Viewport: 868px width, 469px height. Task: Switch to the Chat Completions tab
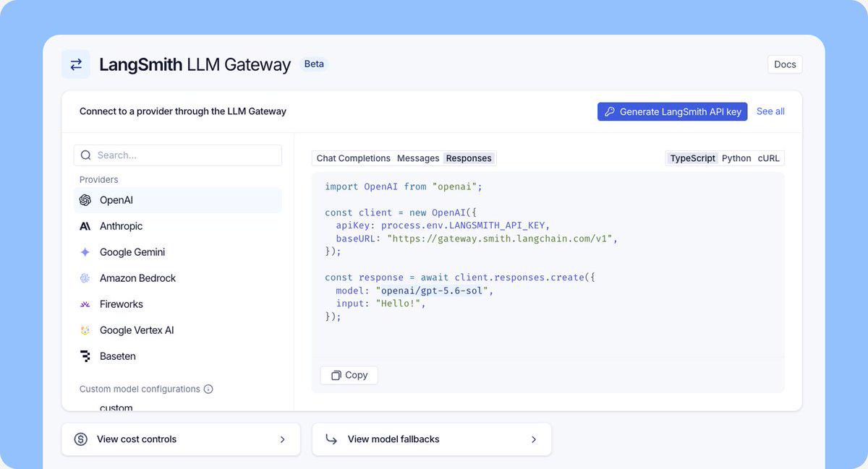(x=353, y=158)
